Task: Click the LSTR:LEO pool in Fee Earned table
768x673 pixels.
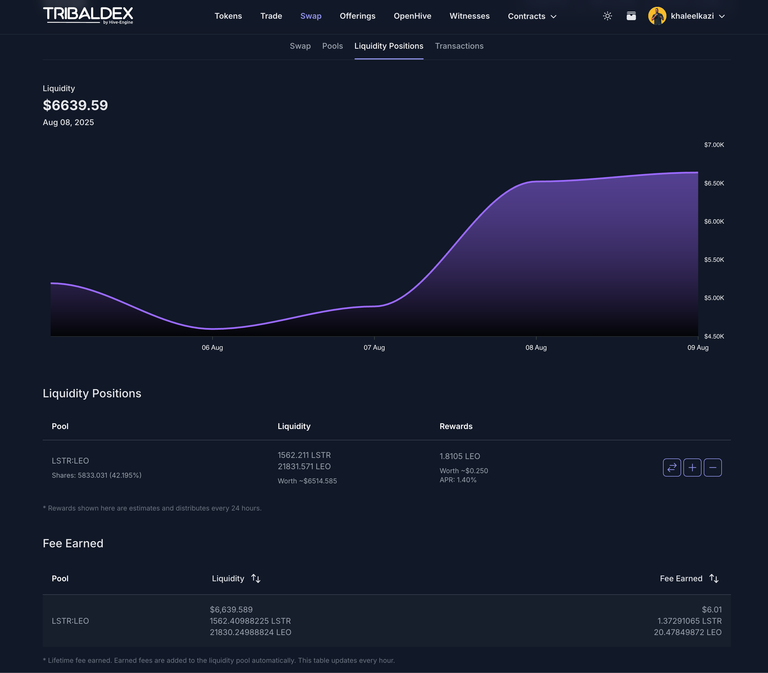Action: click(71, 621)
